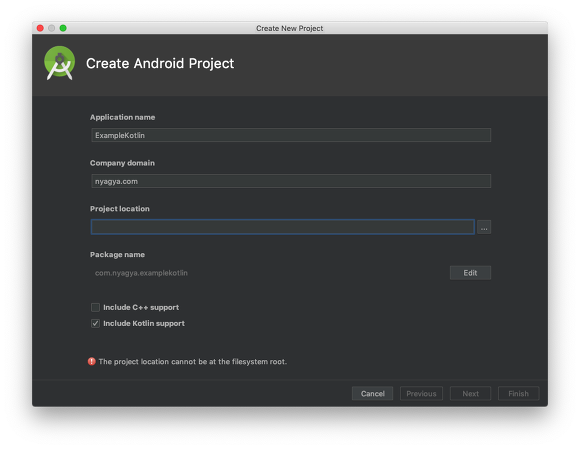Image resolution: width=580 pixels, height=449 pixels.
Task: Close the window with the red button
Action: tap(40, 28)
